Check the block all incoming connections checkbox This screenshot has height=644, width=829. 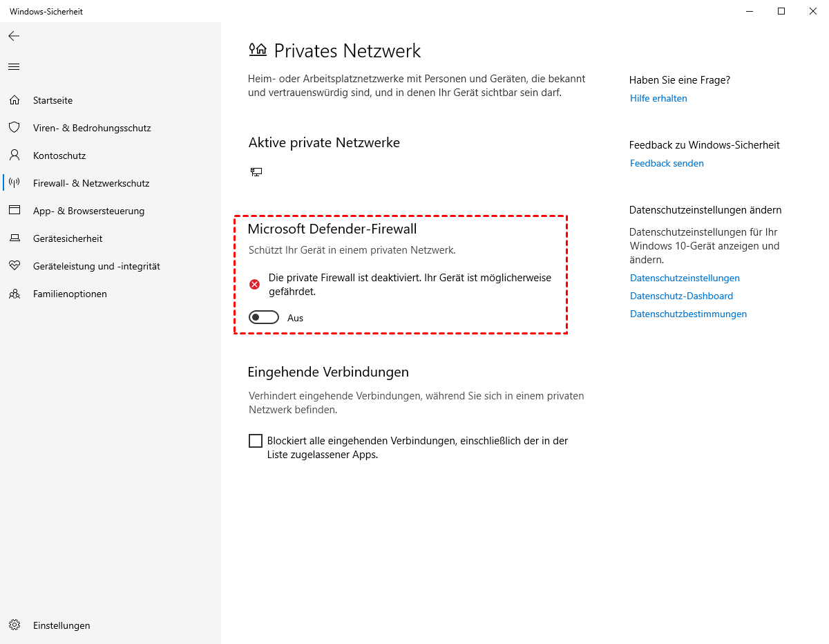tap(256, 441)
